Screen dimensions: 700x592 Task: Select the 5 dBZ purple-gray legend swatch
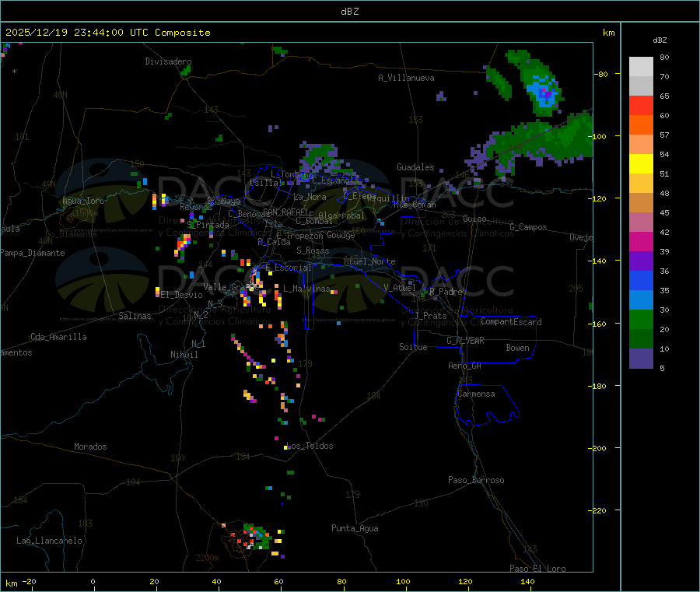[x=641, y=359]
